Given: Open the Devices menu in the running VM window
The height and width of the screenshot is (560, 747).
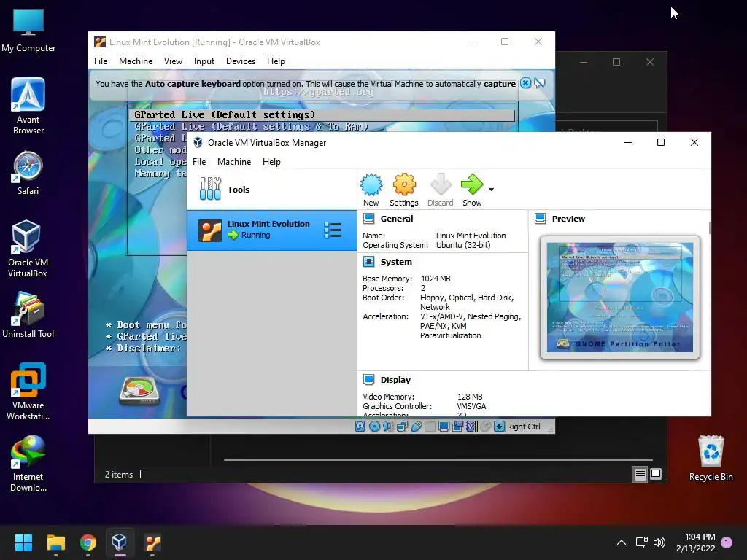Looking at the screenshot, I should coord(241,61).
